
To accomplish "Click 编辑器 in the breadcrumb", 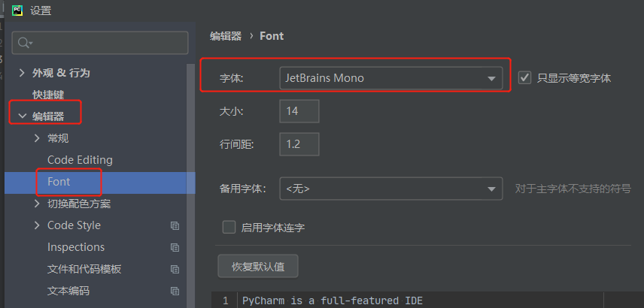I will click(x=226, y=36).
